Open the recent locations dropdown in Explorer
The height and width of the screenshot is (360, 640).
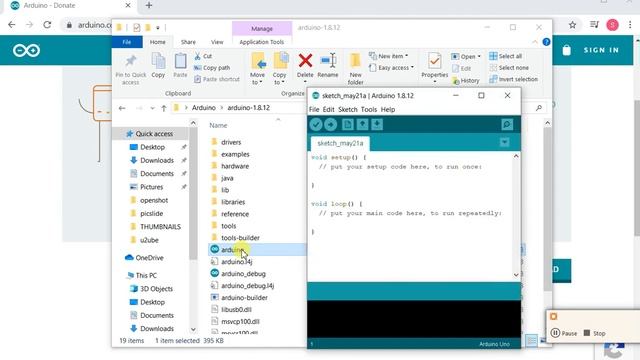pos(152,108)
